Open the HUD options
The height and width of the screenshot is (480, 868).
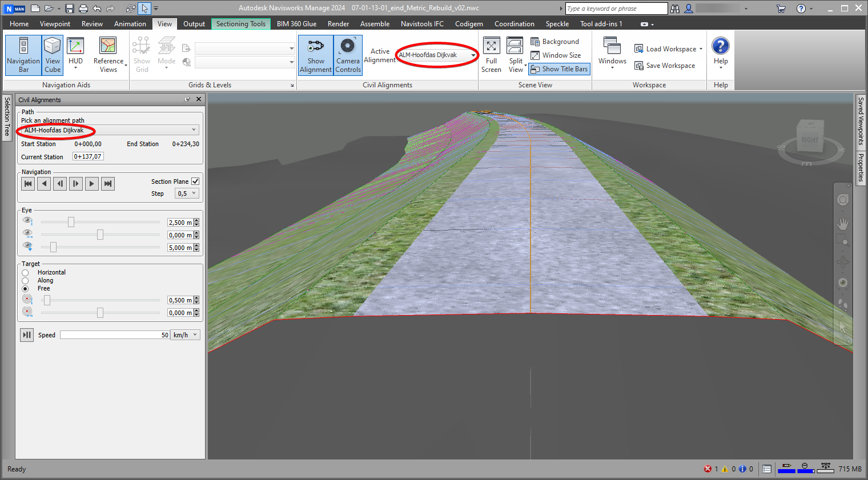point(75,55)
